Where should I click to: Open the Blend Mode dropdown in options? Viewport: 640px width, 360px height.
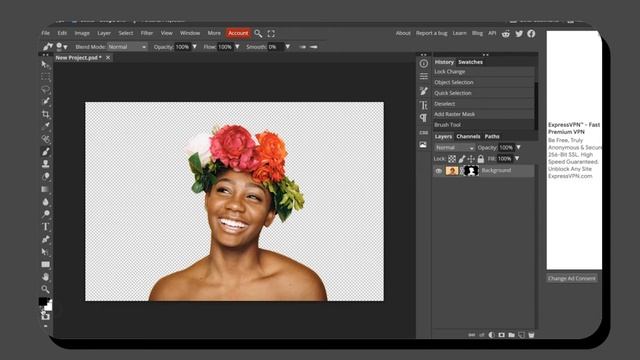click(128, 47)
